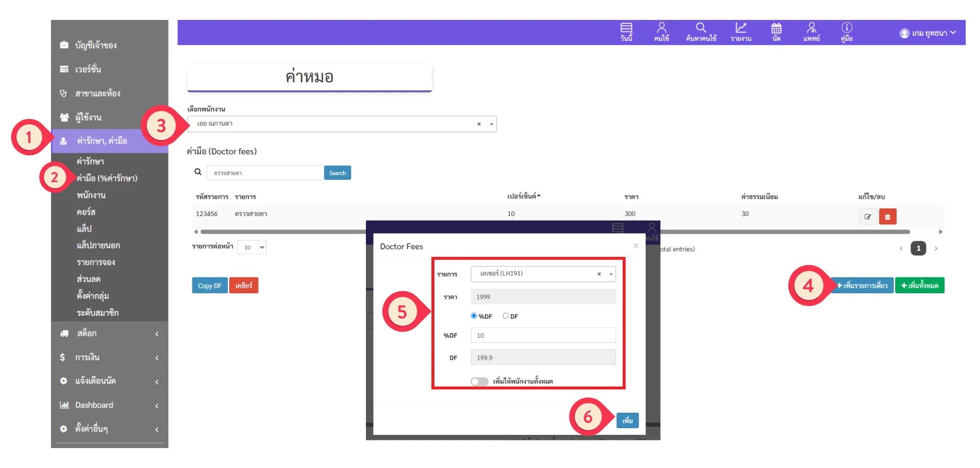Select the %DF radio button
This screenshot has width=980, height=468.
tap(474, 316)
